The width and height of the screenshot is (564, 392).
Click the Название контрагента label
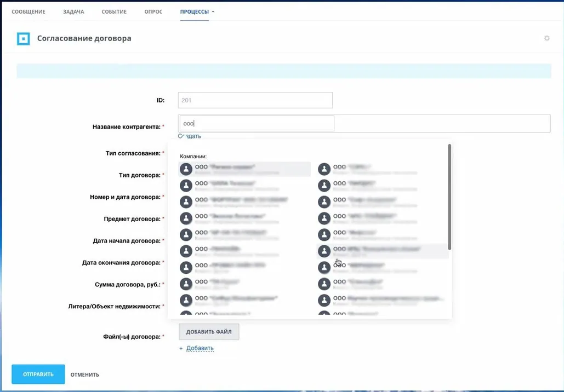127,127
